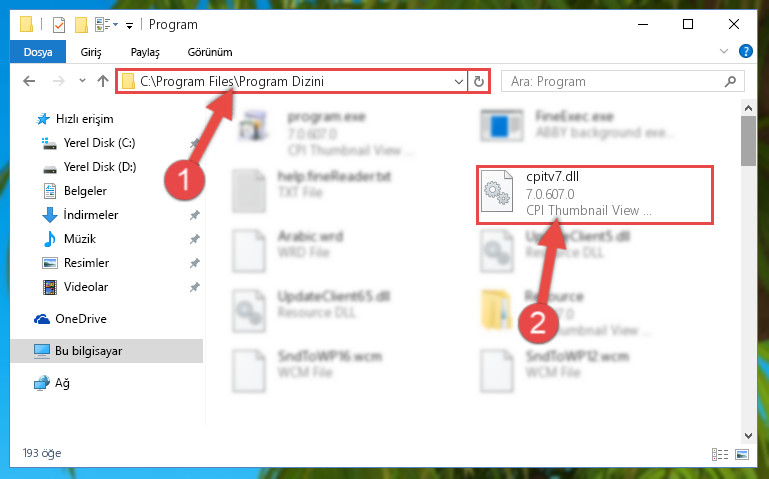The image size is (769, 479).
Task: Click the Back navigation arrow
Action: click(29, 81)
